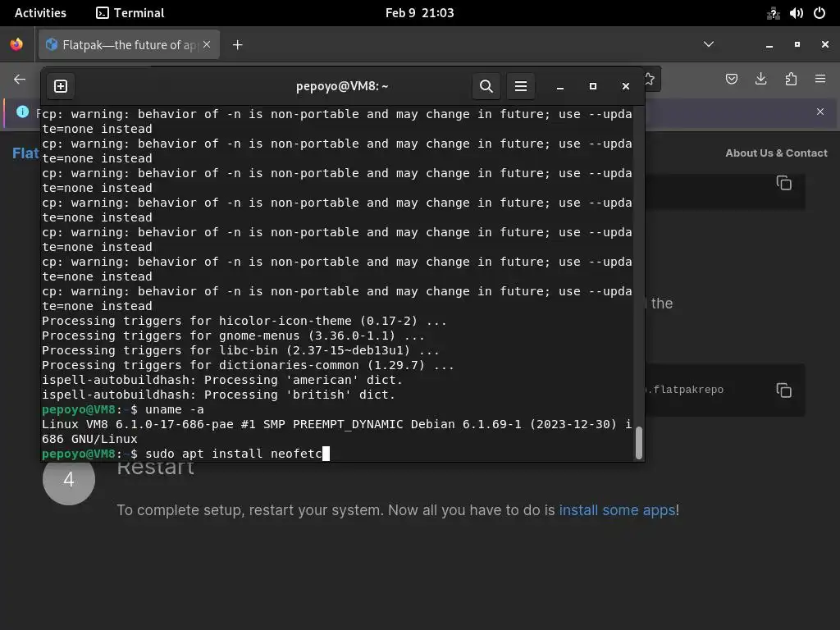
Task: Dismiss the Firefox notification bar
Action: [x=820, y=112]
